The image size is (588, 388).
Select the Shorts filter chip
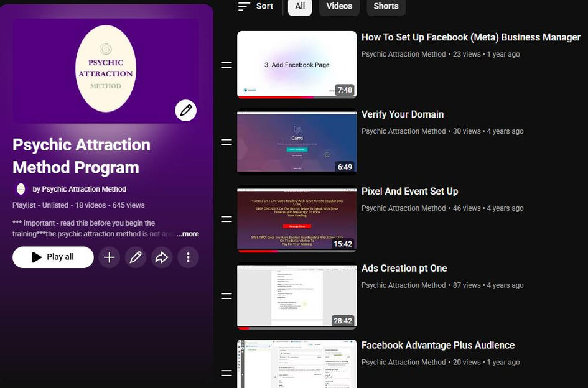386,6
